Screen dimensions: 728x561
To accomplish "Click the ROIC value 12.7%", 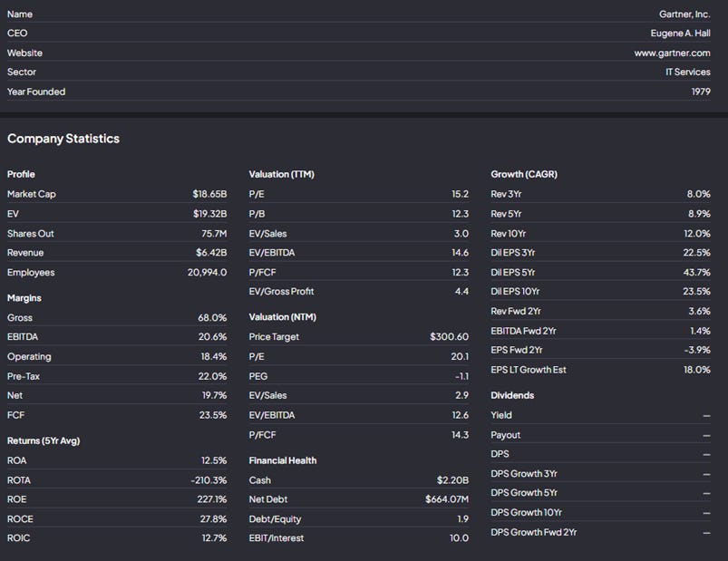I will coord(215,538).
